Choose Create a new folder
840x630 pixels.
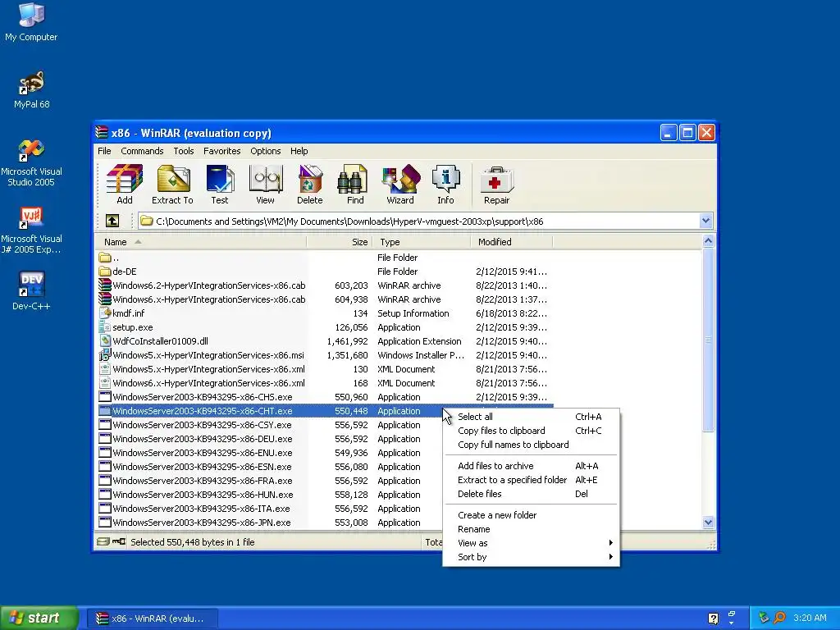tap(531, 515)
